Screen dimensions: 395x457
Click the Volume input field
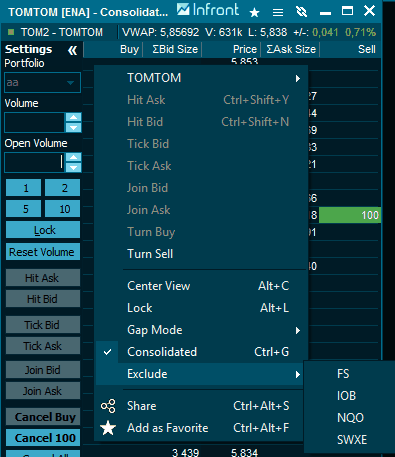click(x=35, y=122)
